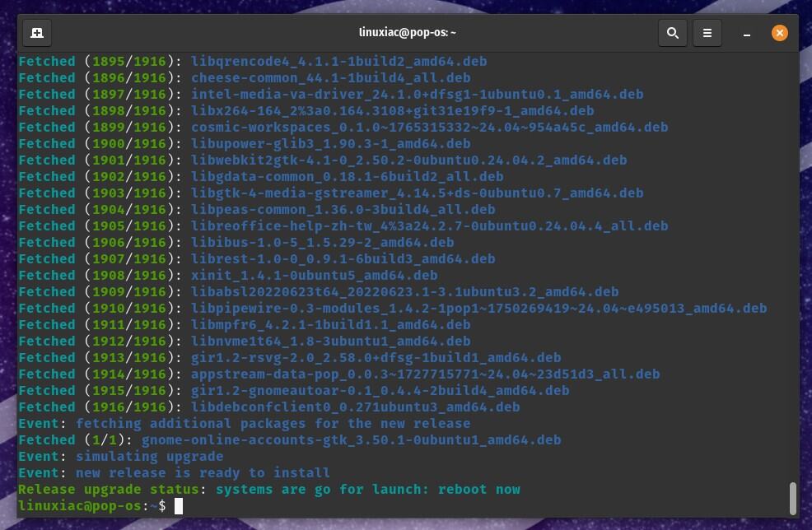Click 'new release is ready to install' line
This screenshot has width=812, height=530.
click(x=203, y=473)
